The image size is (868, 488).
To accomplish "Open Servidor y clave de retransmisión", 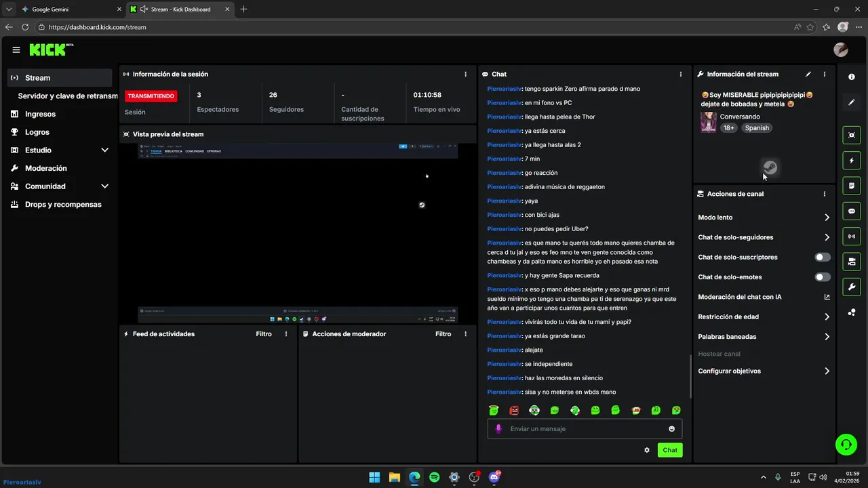I will click(x=67, y=96).
